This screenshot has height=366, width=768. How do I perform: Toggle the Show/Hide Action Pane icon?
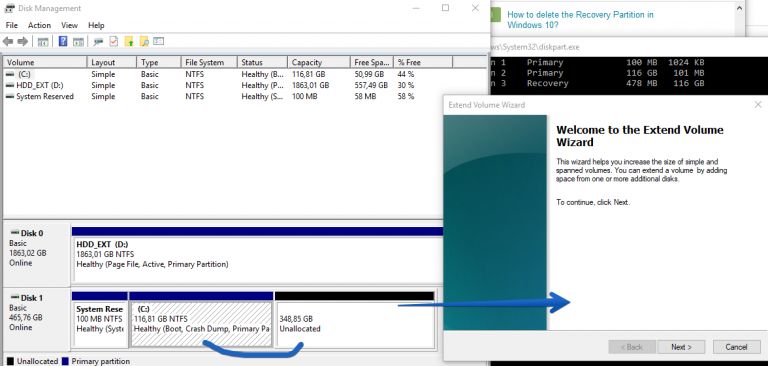[78, 42]
